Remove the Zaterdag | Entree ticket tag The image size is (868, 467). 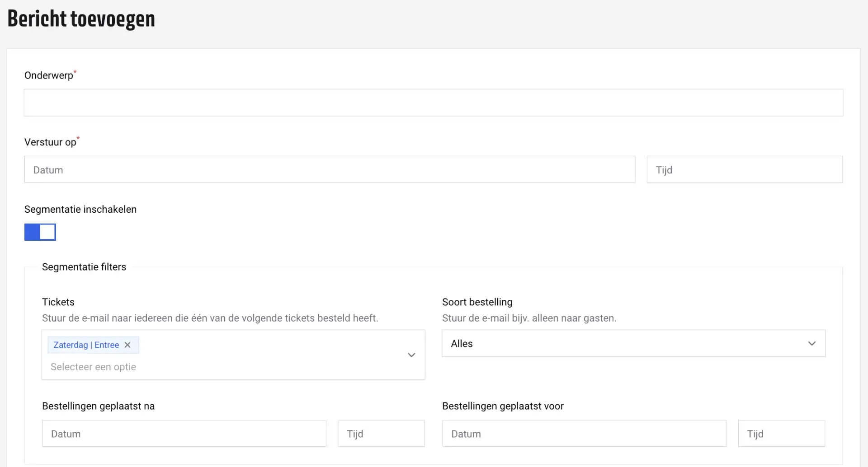click(x=127, y=345)
